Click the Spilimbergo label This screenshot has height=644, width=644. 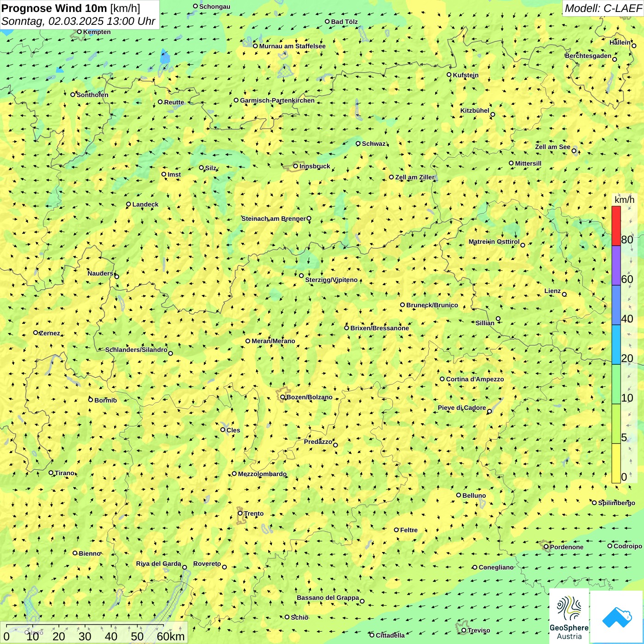pos(616,503)
